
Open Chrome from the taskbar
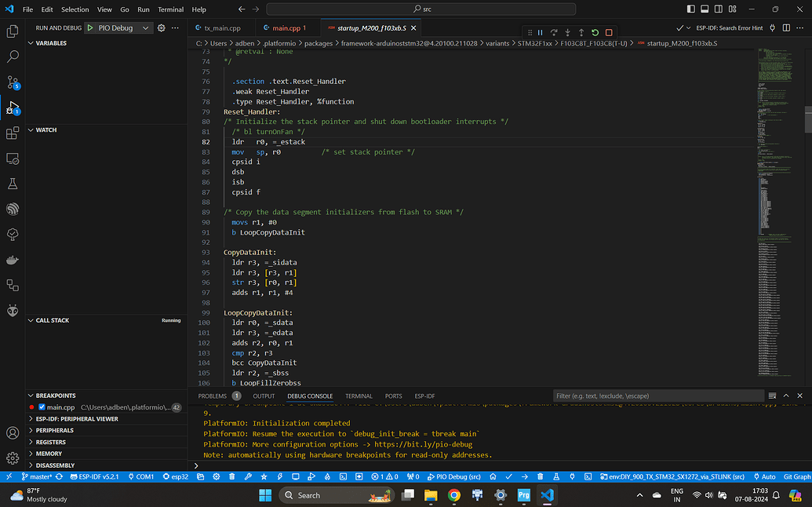454,495
